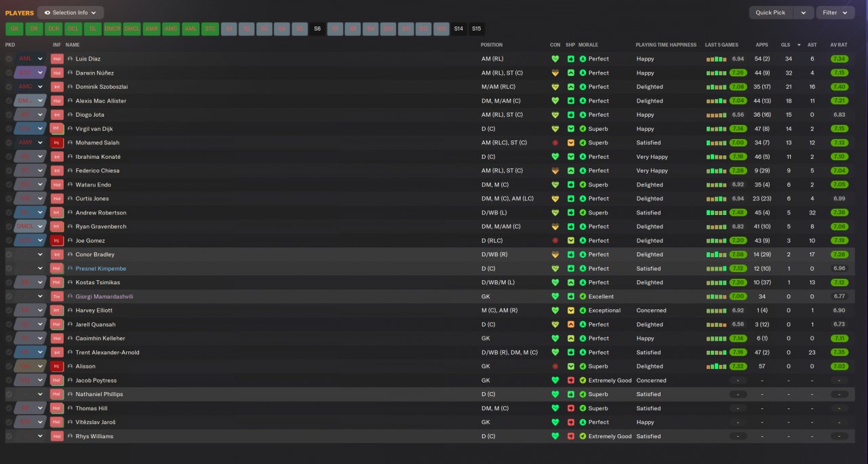This screenshot has height=464, width=868.
Task: Click Andrew Robertson last 5 games bars
Action: coord(717,212)
